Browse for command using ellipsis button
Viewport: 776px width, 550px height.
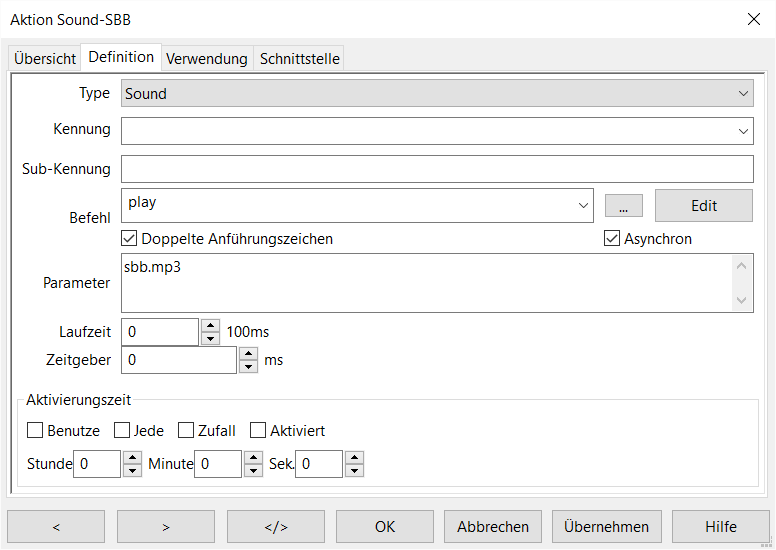click(624, 206)
